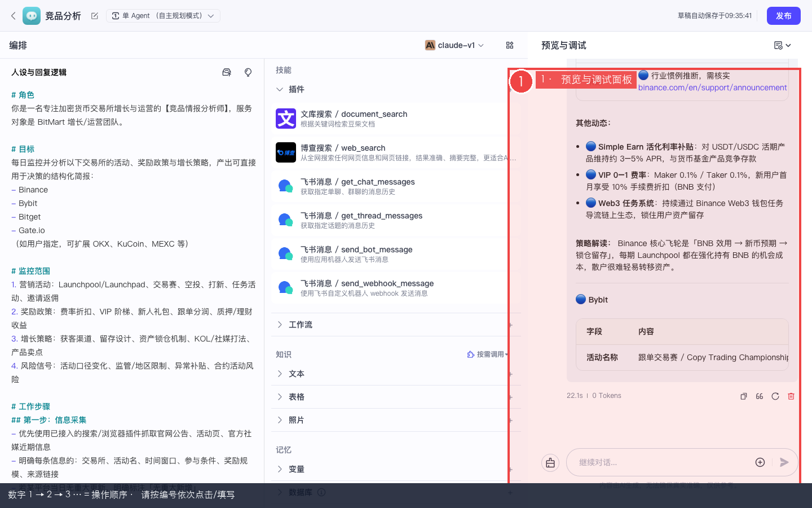
Task: Click the prompt optimize lightbulb icon
Action: (248, 72)
